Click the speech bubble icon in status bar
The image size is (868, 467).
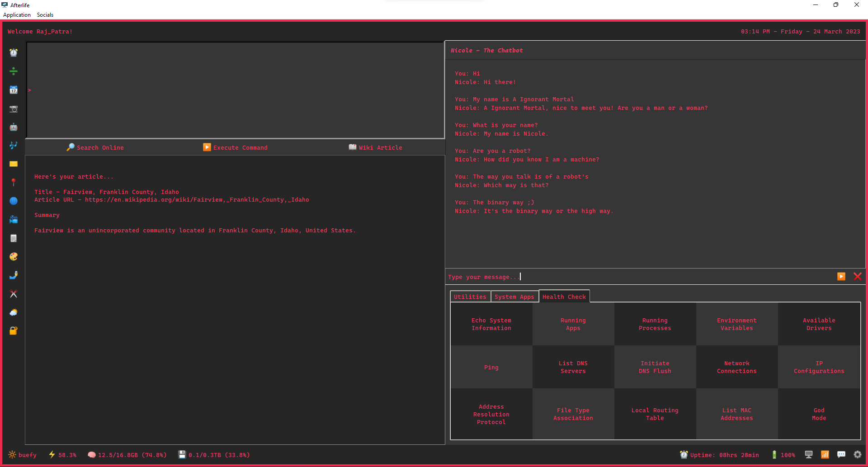pos(841,454)
